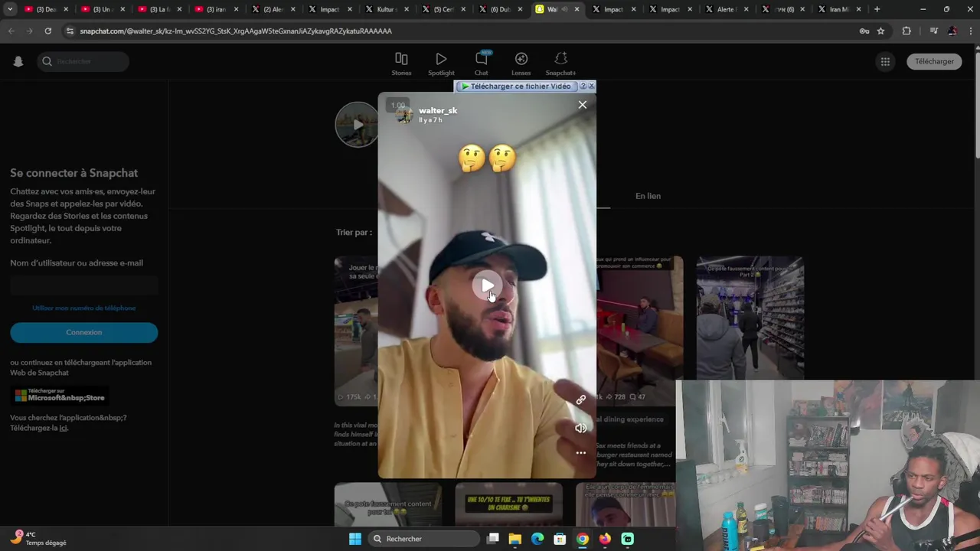Open the Spotlight section
Screen dimensions: 980x551
[441, 64]
